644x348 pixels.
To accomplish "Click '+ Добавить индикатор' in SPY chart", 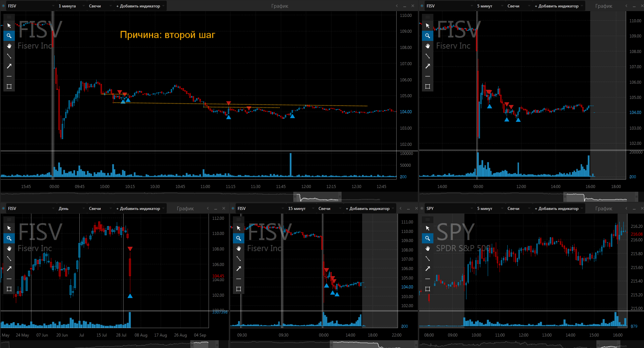I will [559, 209].
